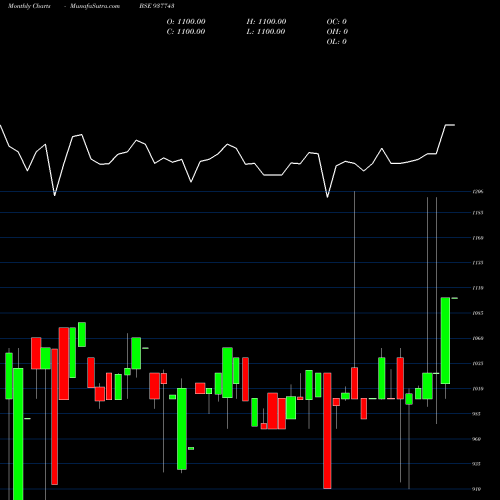Click the 1160 price axis label
Screen dimensions: 500x500
point(478,238)
